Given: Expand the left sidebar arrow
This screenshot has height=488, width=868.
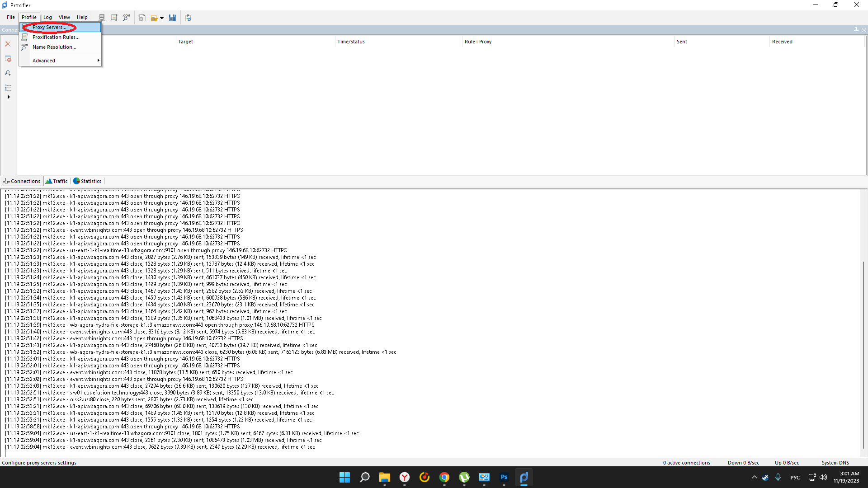Looking at the screenshot, I should pyautogui.click(x=9, y=97).
